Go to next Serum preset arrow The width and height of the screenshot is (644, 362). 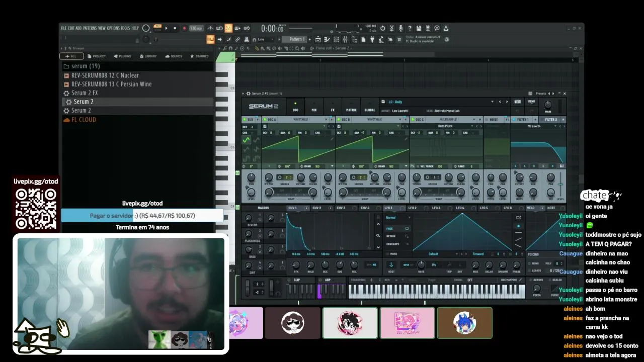pos(507,102)
